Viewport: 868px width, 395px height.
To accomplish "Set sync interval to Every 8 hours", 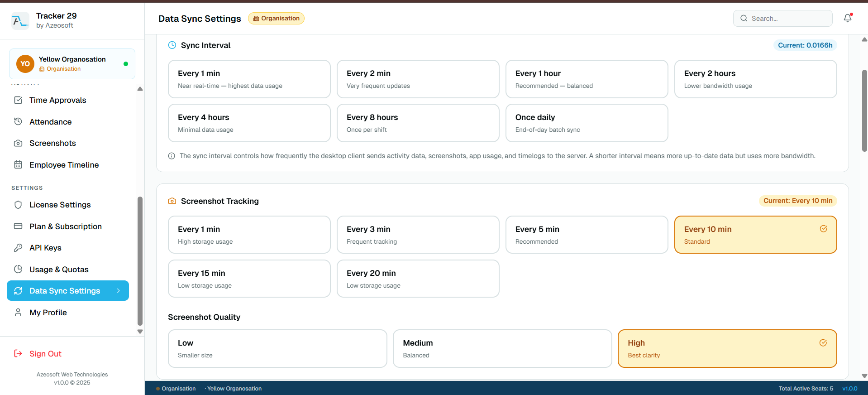I will point(418,123).
